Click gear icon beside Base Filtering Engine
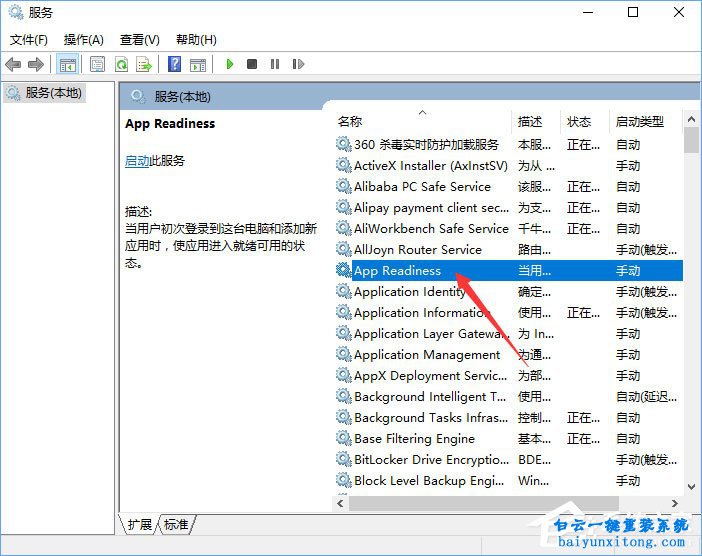 343,438
